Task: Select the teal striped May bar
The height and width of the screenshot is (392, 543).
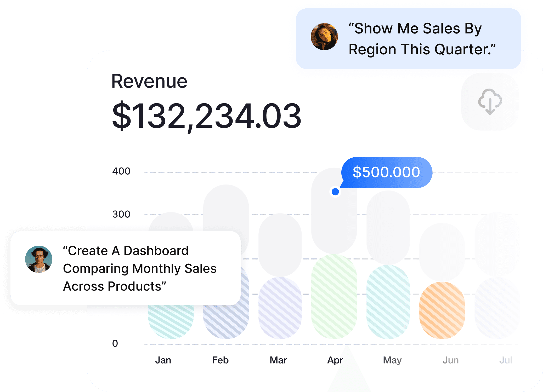Action: 388,302
